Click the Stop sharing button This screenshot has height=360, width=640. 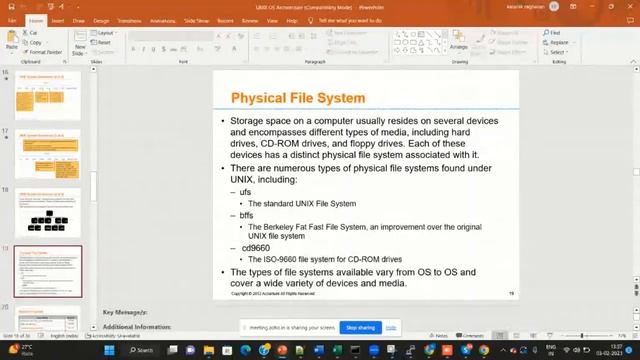(x=360, y=327)
